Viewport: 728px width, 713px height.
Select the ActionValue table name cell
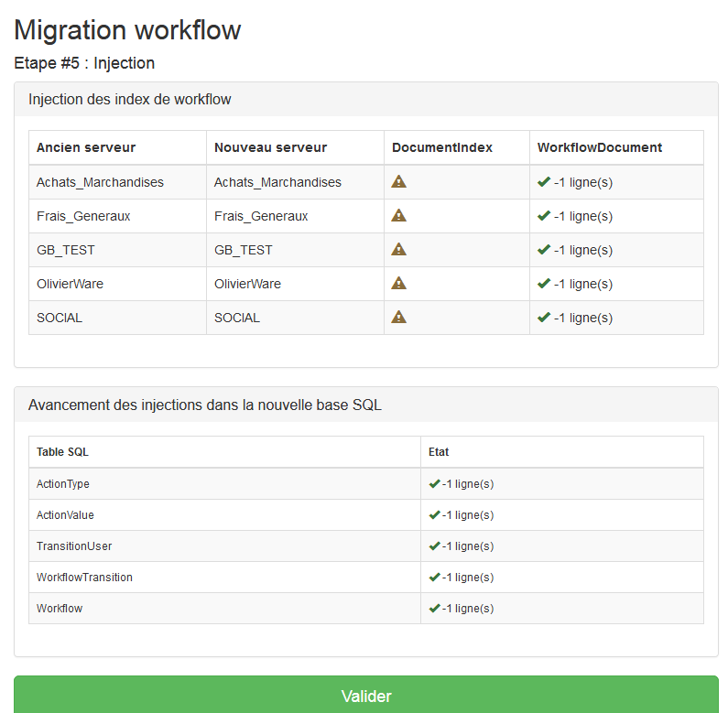[65, 515]
